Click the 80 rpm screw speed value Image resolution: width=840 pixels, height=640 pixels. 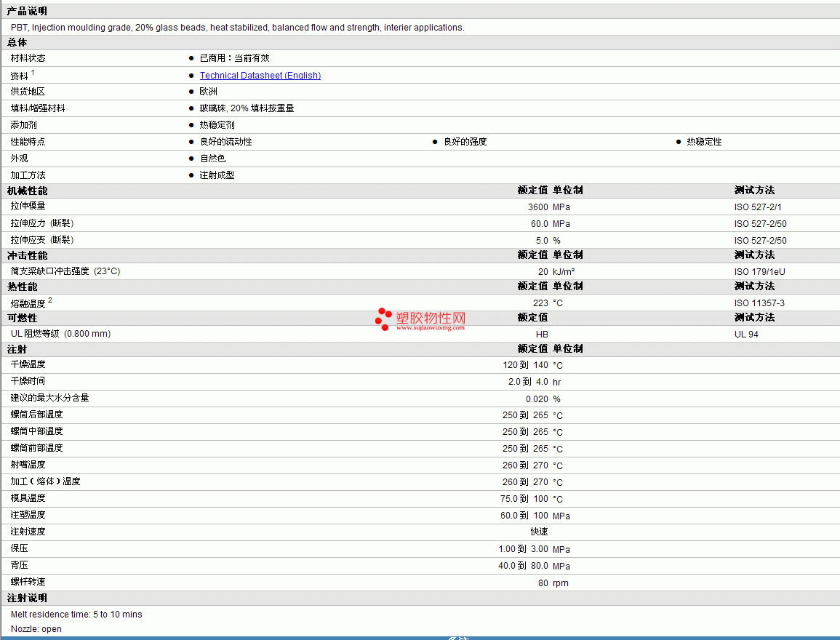553,583
